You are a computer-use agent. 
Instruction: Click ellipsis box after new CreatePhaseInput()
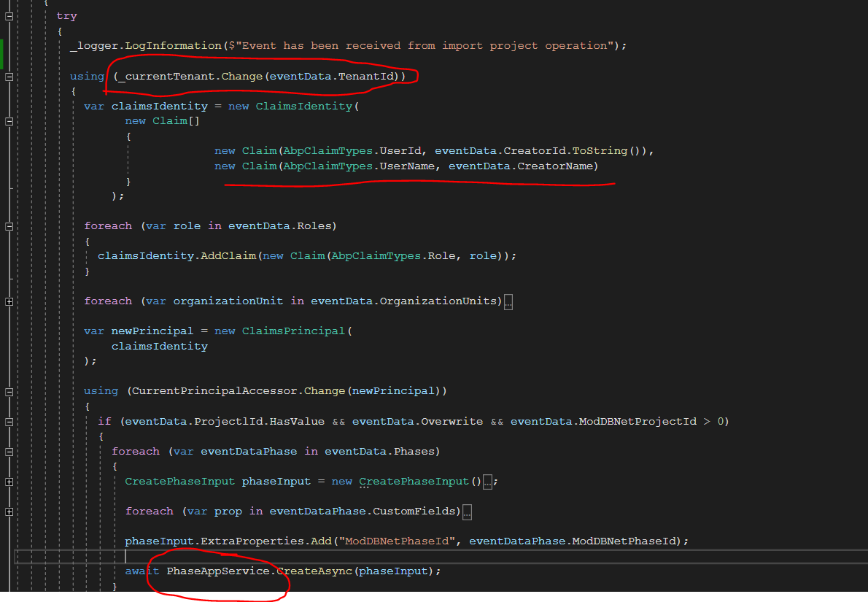tap(488, 482)
